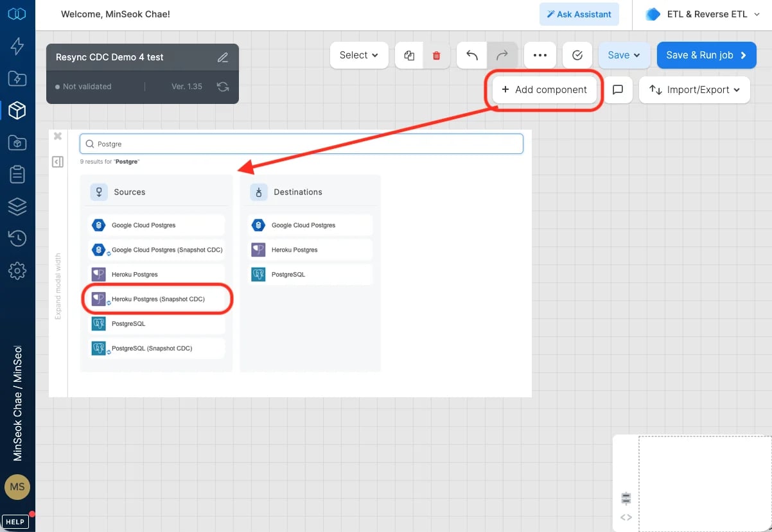This screenshot has height=532, width=772.
Task: Click the minimap align icon
Action: click(x=626, y=499)
